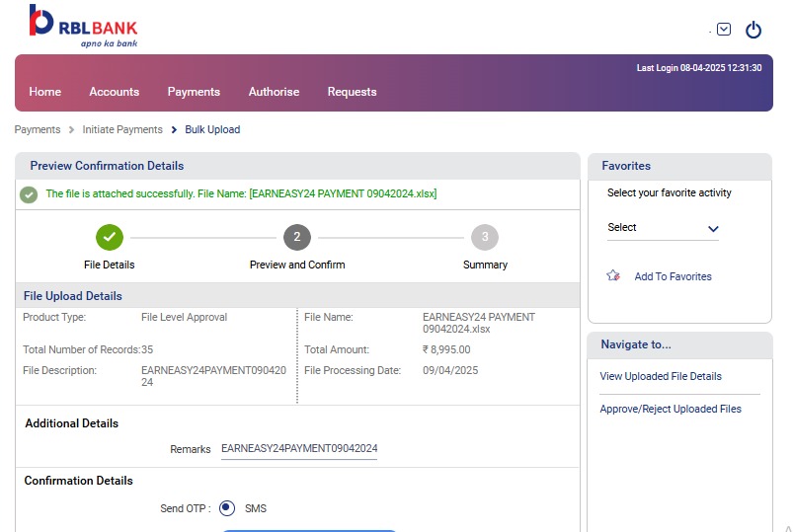Click the green success checkmark icon
The image size is (793, 532).
(x=29, y=194)
